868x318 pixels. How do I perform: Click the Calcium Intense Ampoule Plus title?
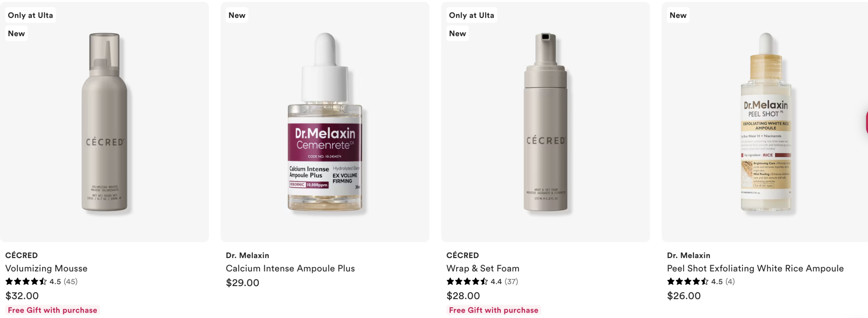coord(290,268)
